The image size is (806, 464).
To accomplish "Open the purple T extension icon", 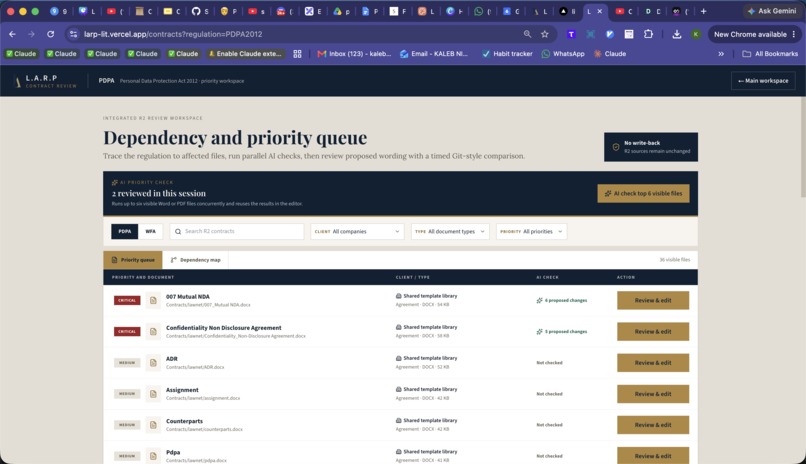I will coord(571,34).
